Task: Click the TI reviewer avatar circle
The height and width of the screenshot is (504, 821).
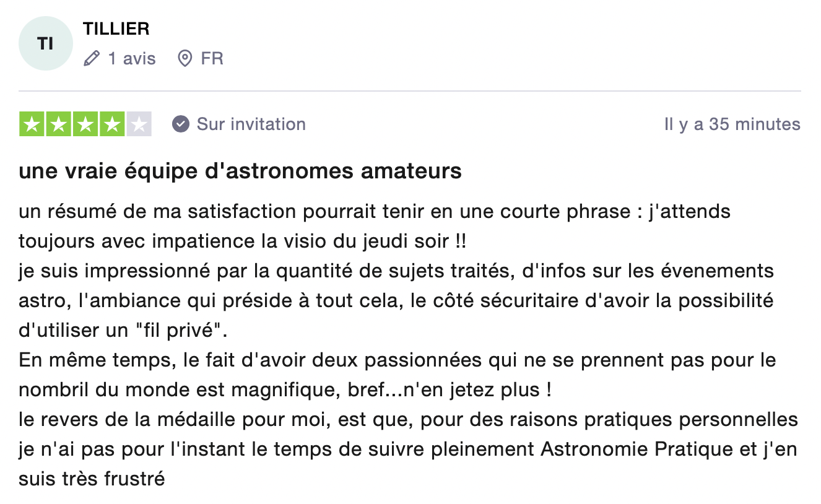Action: [x=45, y=44]
